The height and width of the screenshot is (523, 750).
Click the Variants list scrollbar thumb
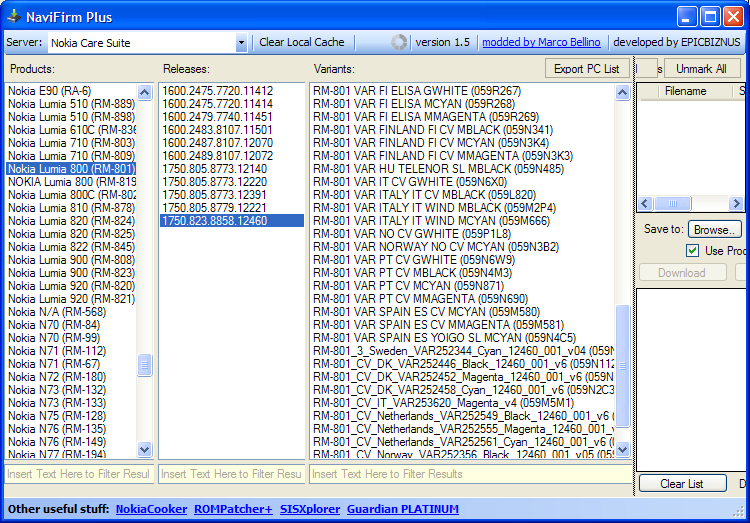coord(622,366)
